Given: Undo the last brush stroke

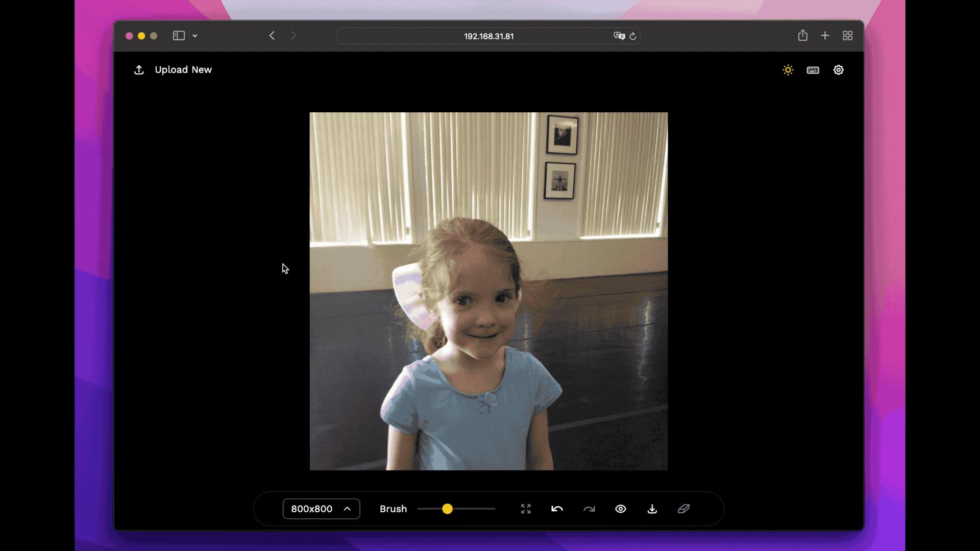Looking at the screenshot, I should (557, 509).
